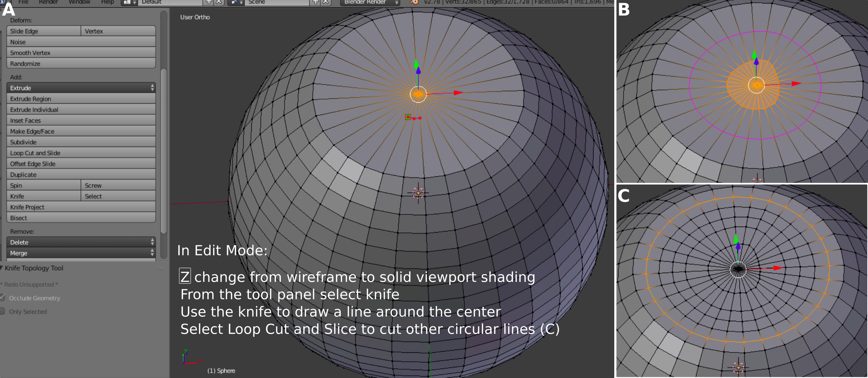The height and width of the screenshot is (378, 868).
Task: Open the Render menu
Action: (x=48, y=2)
